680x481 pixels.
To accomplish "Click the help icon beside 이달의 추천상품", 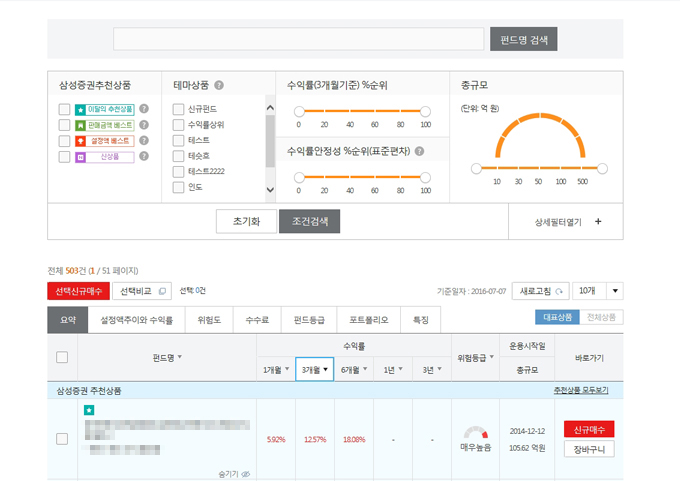I will tap(144, 109).
